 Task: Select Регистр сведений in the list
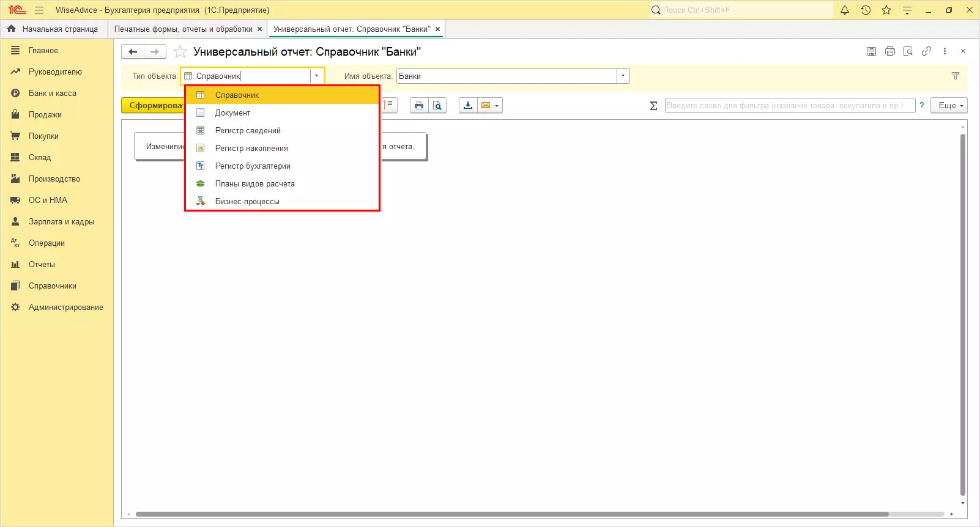pos(282,131)
